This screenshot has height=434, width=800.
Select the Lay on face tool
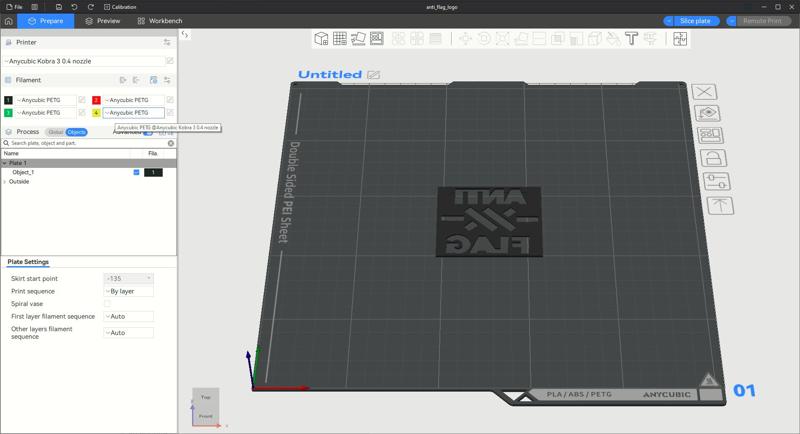point(521,39)
